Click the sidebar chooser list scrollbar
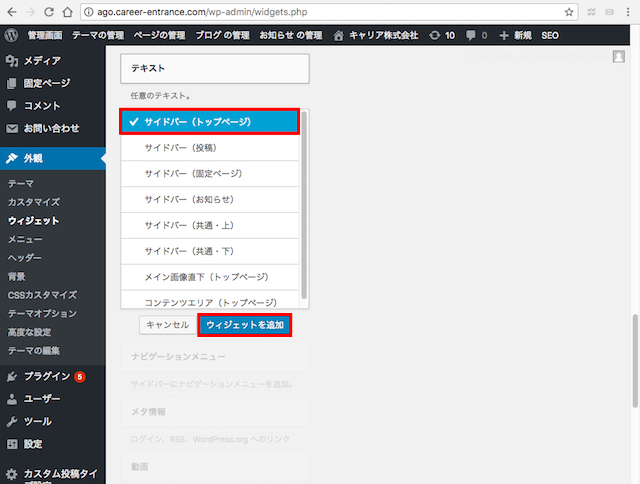Image resolution: width=640 pixels, height=484 pixels. [304, 204]
